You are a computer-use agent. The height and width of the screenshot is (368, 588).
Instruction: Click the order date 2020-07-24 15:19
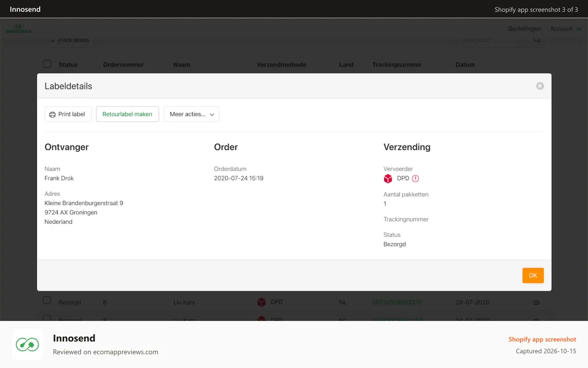[x=239, y=178]
